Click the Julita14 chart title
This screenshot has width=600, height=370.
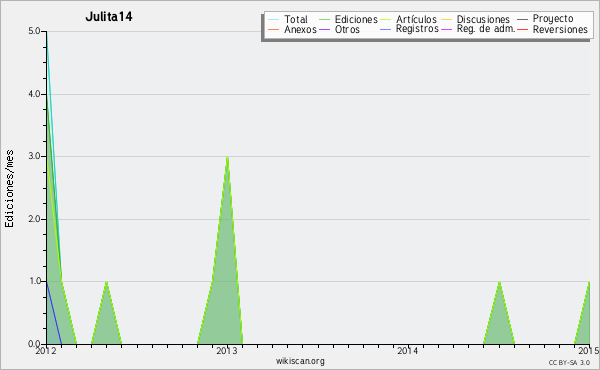click(109, 16)
